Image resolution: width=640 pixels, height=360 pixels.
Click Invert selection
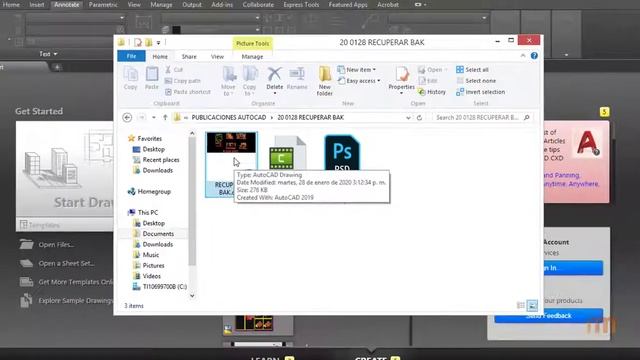click(480, 92)
